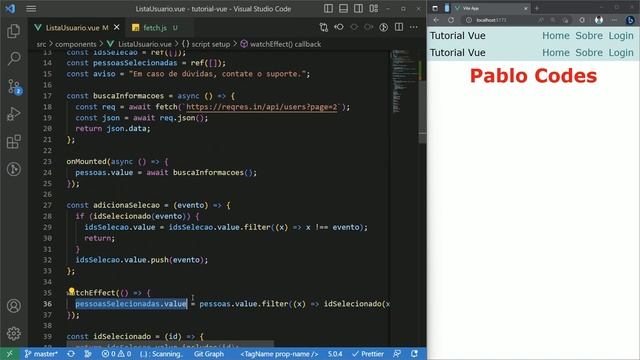Open browser profile avatar
640x360 pixels.
[599, 20]
